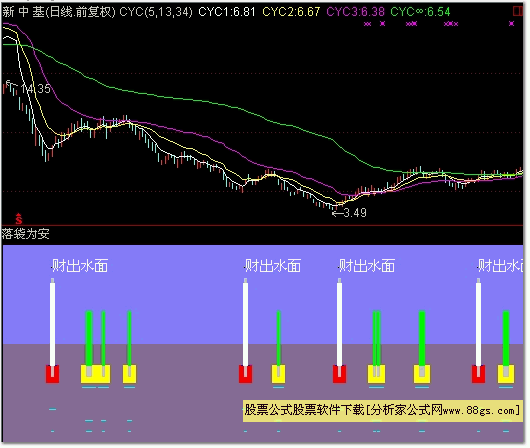This screenshot has height=448, width=530.
Task: Click the 14.35 high price label
Action: coord(35,89)
